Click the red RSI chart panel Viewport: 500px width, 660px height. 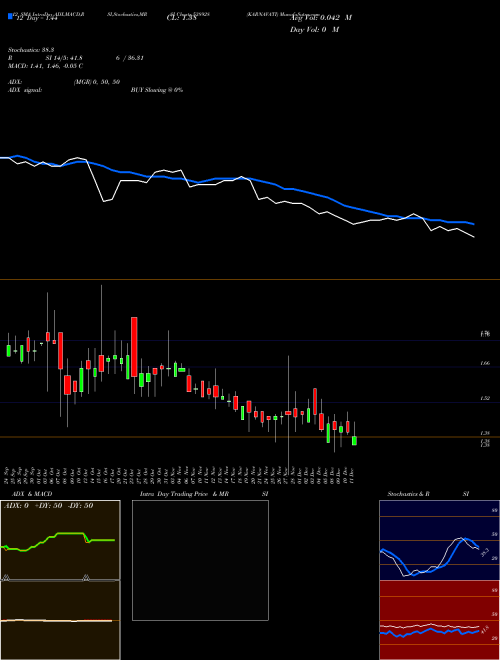coord(439,620)
